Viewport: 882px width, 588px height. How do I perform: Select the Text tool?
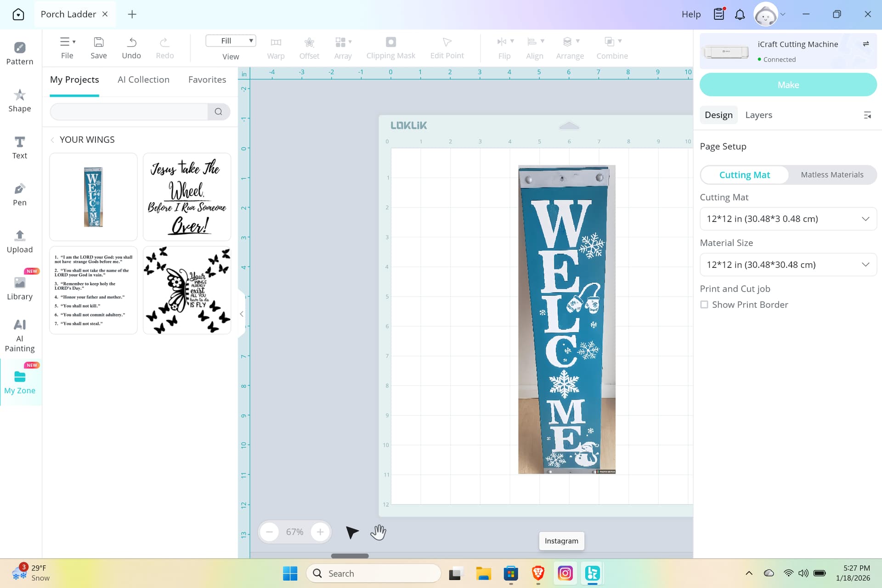[19, 147]
